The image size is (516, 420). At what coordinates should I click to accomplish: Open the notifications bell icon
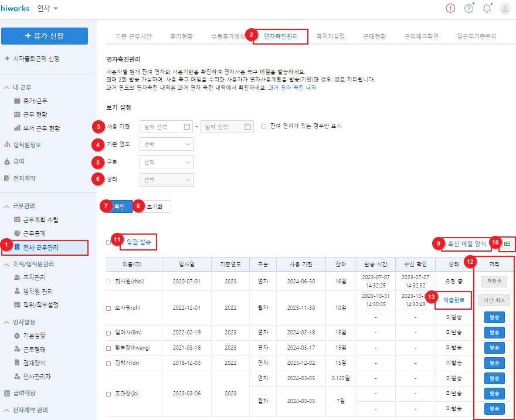click(487, 8)
